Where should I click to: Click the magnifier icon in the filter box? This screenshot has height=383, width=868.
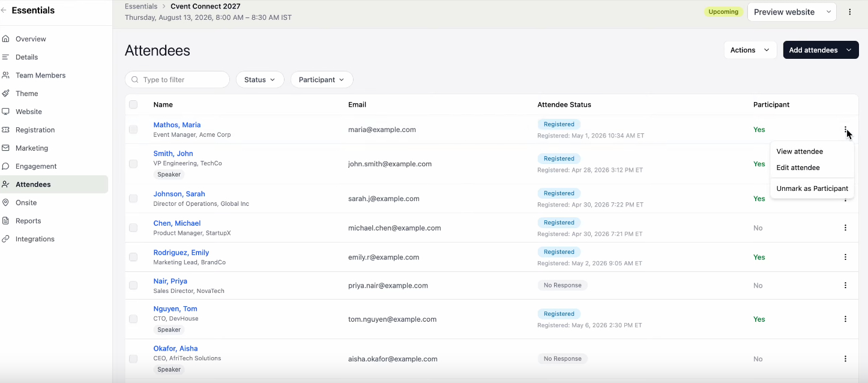[x=135, y=80]
